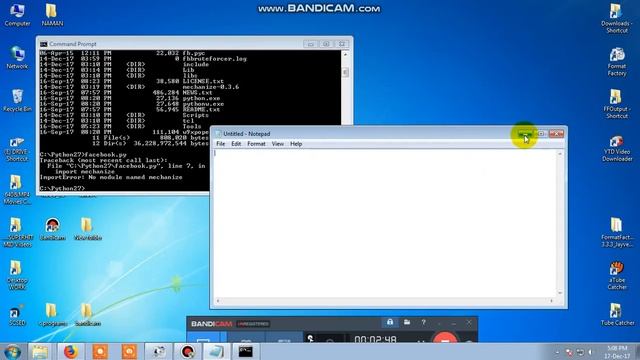Launch Firefox from the taskbar
This screenshot has height=360, width=640.
(x=70, y=351)
